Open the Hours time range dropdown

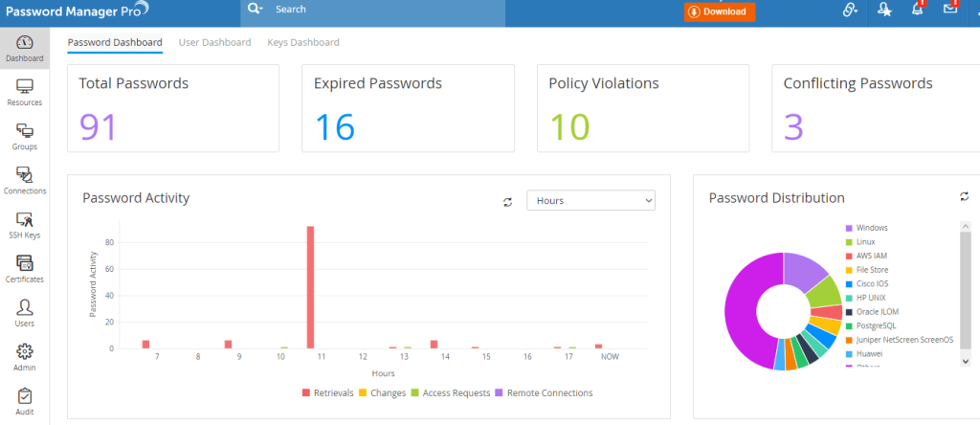pyautogui.click(x=590, y=200)
